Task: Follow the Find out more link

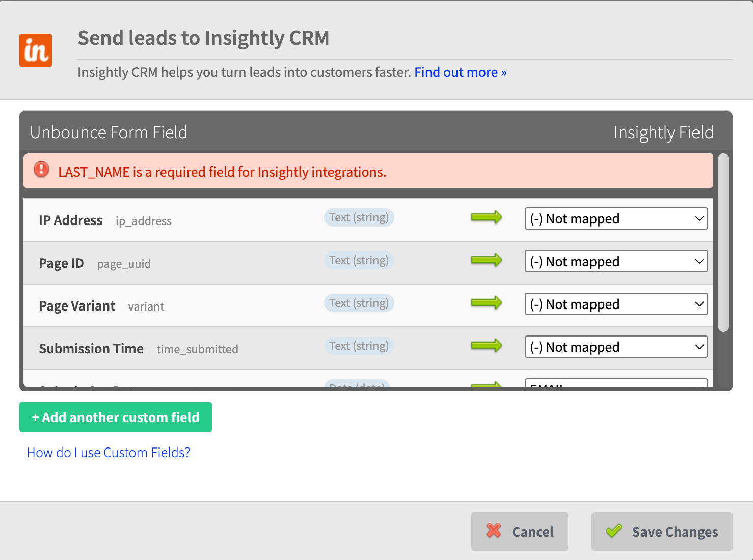Action: pyautogui.click(x=460, y=72)
